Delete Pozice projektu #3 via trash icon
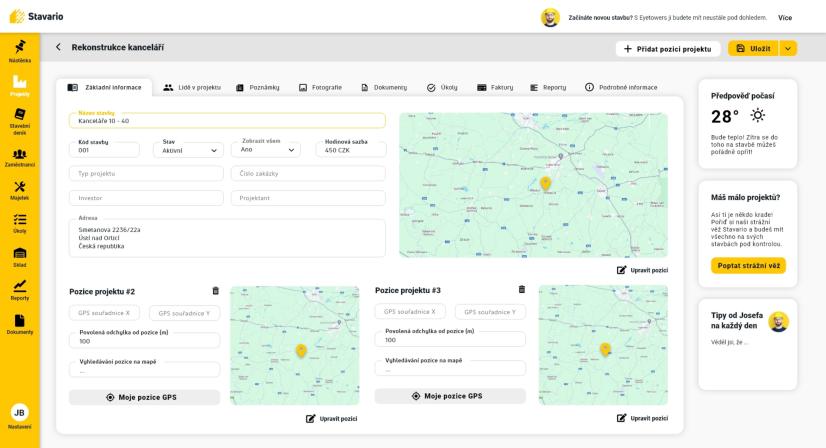The height and width of the screenshot is (448, 826). (x=522, y=289)
